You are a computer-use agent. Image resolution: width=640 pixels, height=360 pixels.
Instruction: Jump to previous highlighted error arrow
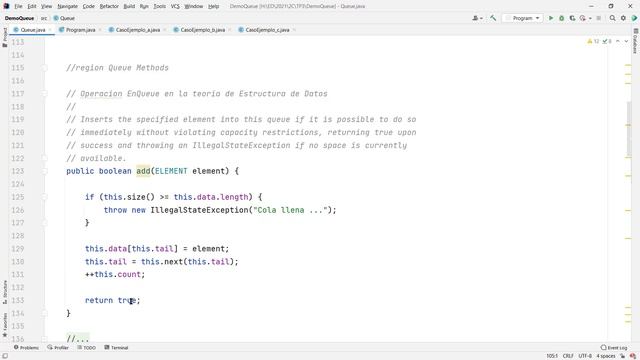[x=618, y=41]
